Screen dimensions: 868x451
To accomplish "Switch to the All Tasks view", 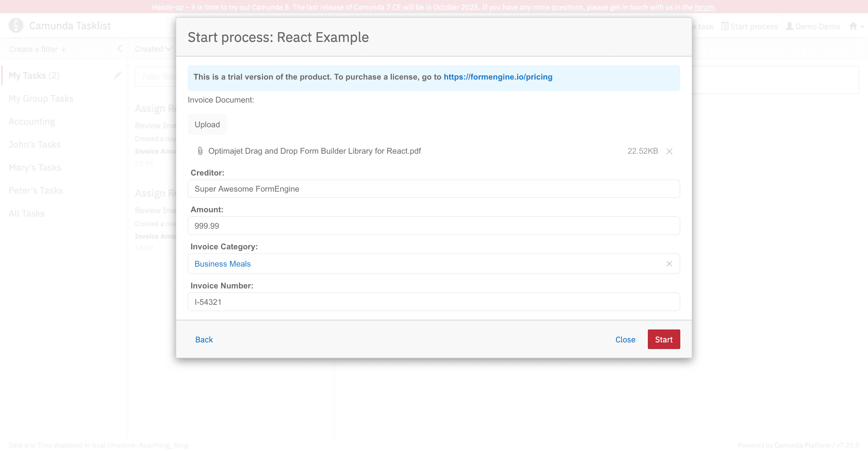I will [x=27, y=213].
